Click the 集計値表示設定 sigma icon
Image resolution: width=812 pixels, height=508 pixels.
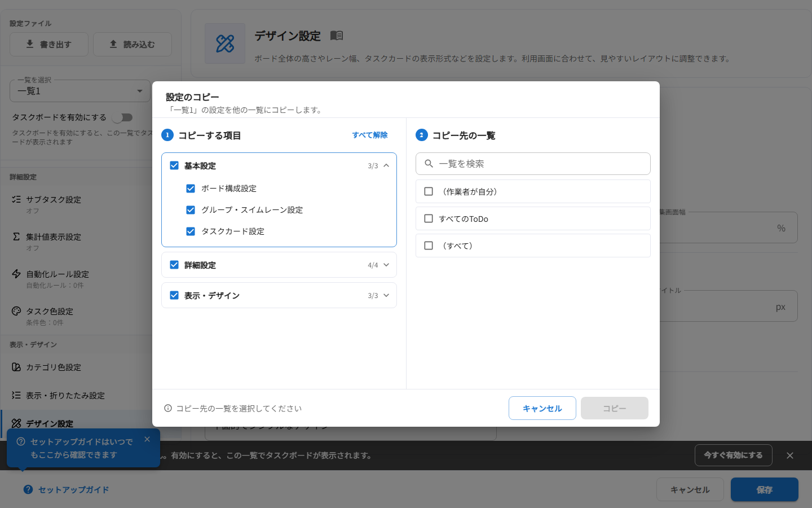tap(16, 237)
